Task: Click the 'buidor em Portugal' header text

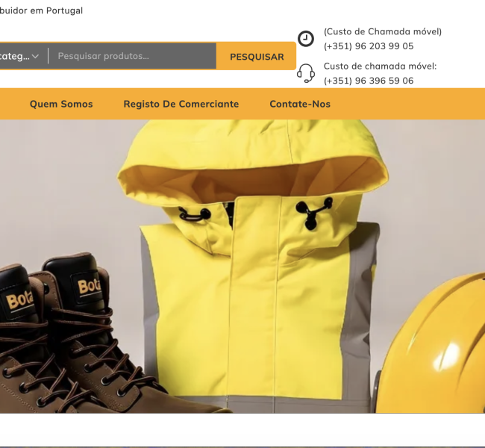Action: [x=41, y=10]
